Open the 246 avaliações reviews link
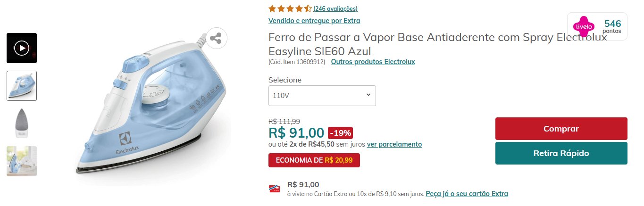644x206 pixels. [x=335, y=8]
